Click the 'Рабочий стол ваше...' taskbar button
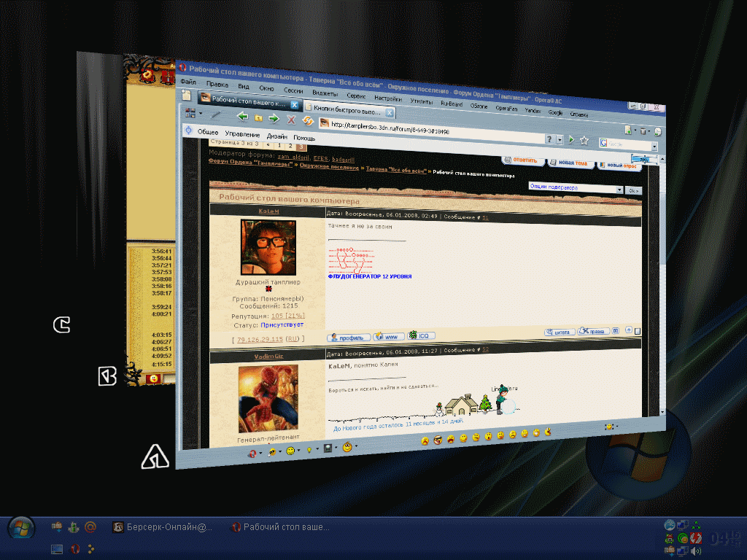 pos(280,527)
